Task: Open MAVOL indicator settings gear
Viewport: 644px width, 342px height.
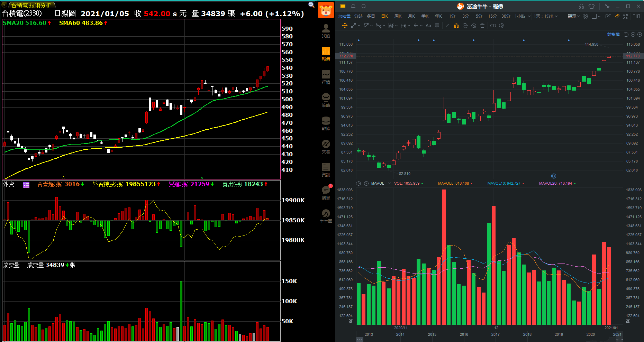Action: tap(359, 183)
